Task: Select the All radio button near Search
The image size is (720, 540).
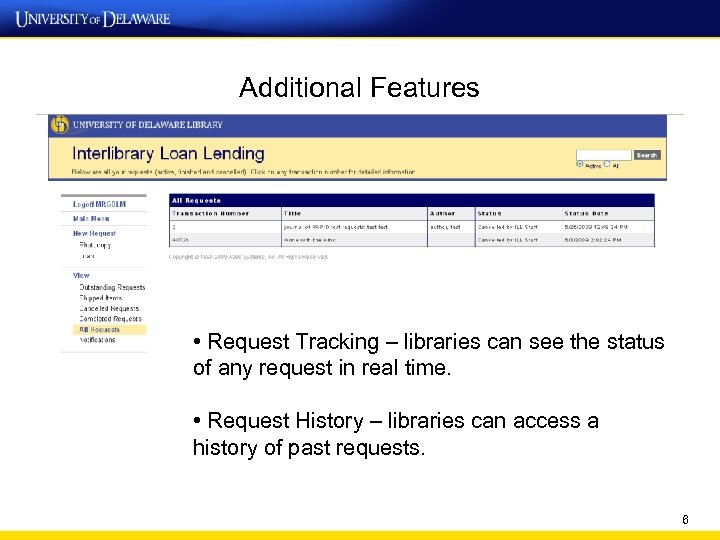Action: coord(607,164)
